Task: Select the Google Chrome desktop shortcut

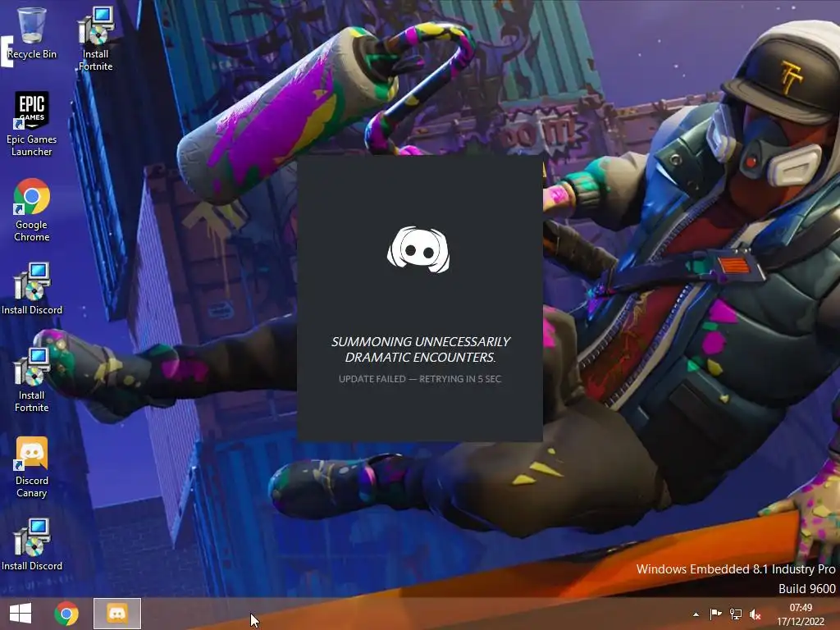Action: 32,209
